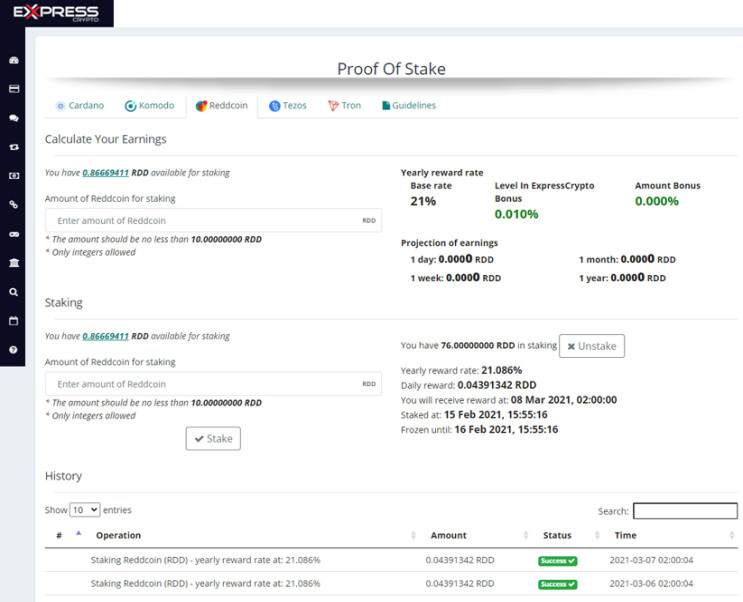Open the money bill sidebar icon
This screenshot has width=743, height=602.
coord(14,176)
